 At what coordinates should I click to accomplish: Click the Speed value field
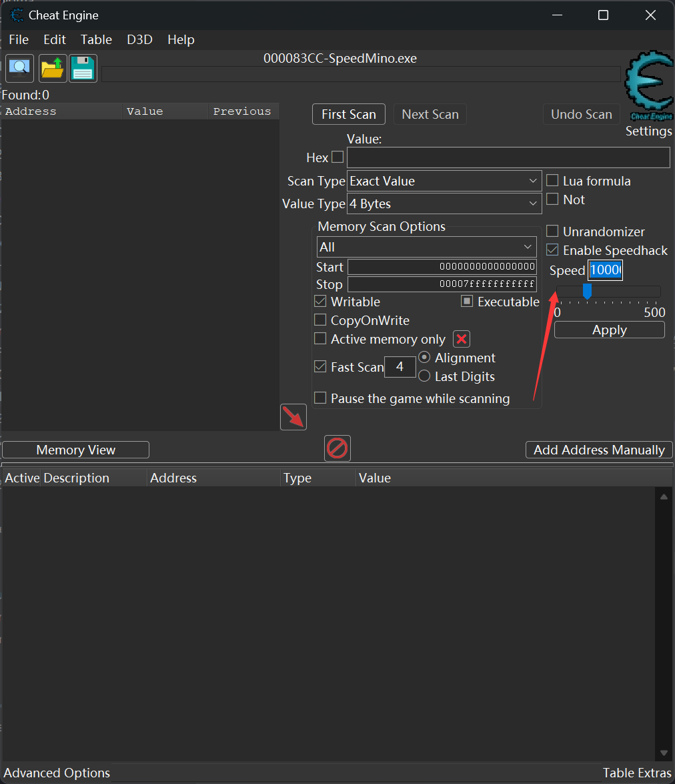(605, 270)
